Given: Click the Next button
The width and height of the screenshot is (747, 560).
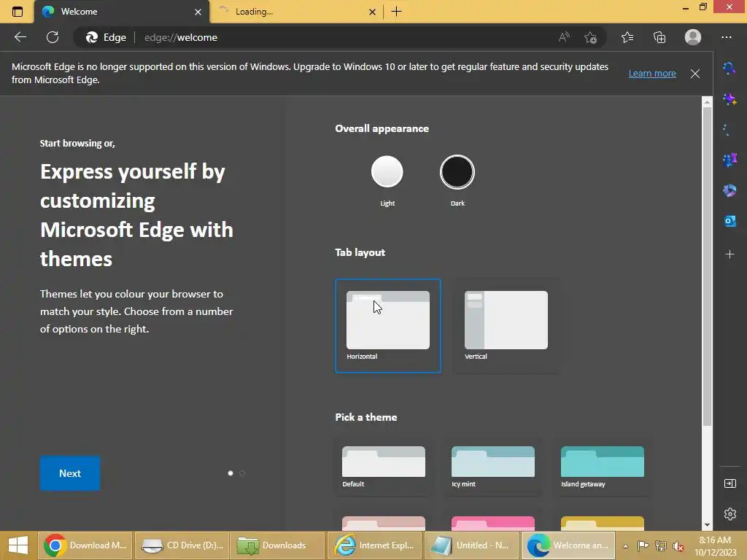Looking at the screenshot, I should (x=70, y=472).
